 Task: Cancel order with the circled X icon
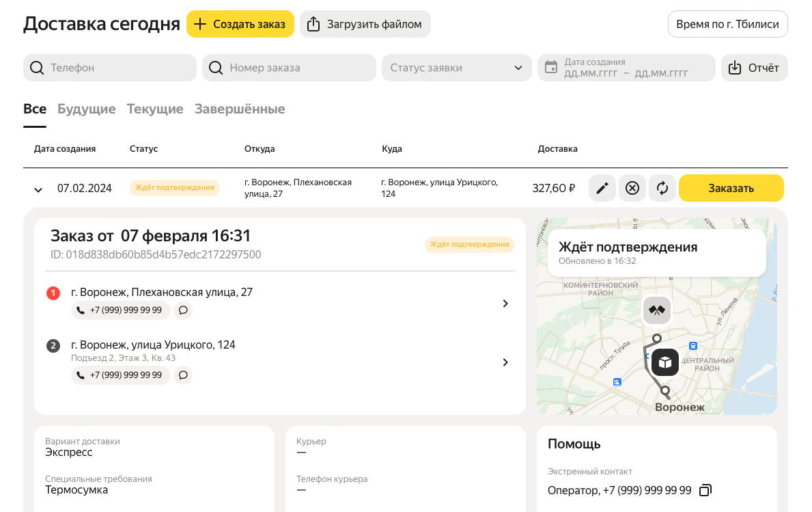[x=632, y=188]
